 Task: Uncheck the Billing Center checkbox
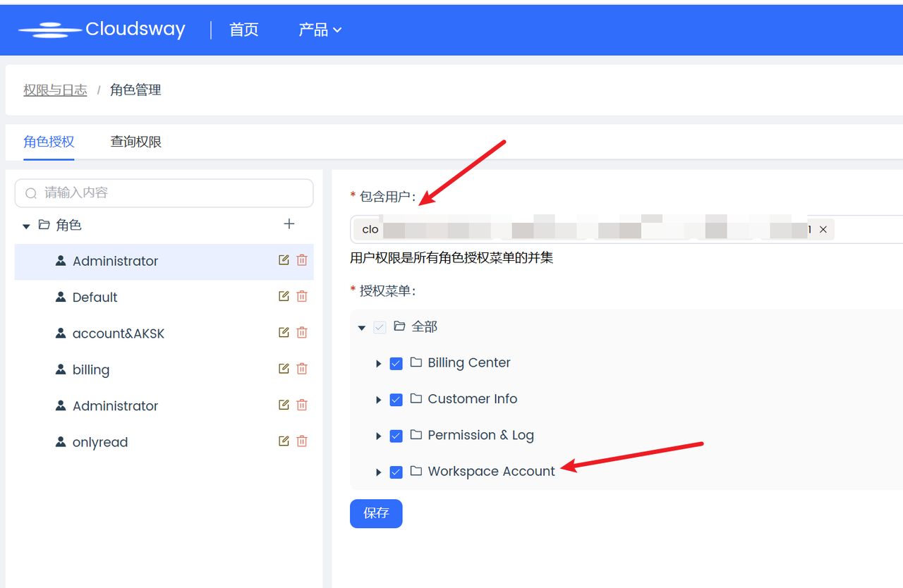click(x=396, y=364)
